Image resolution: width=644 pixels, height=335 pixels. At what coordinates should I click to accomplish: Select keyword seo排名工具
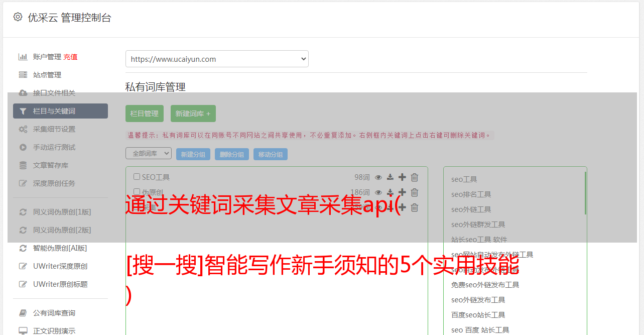pyautogui.click(x=471, y=194)
